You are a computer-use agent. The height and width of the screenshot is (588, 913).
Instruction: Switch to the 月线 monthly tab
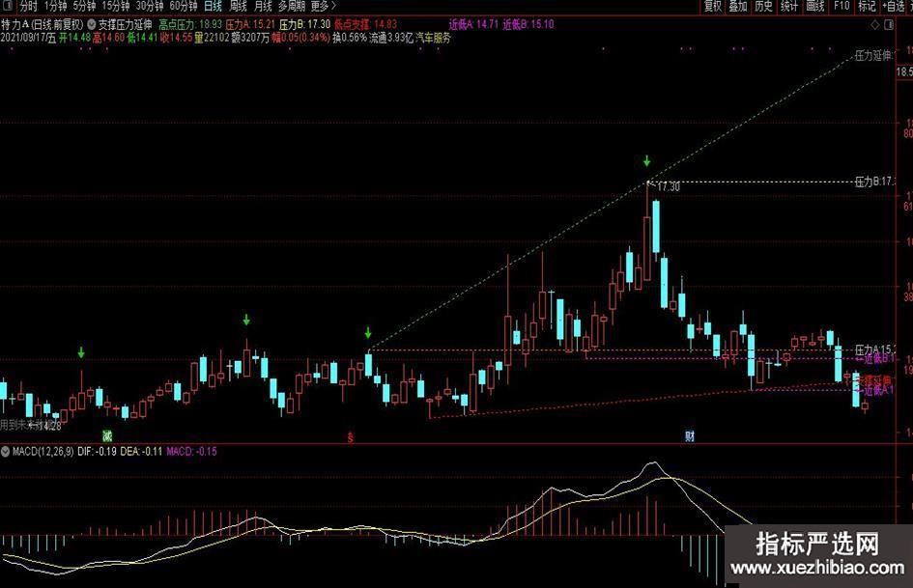click(263, 7)
